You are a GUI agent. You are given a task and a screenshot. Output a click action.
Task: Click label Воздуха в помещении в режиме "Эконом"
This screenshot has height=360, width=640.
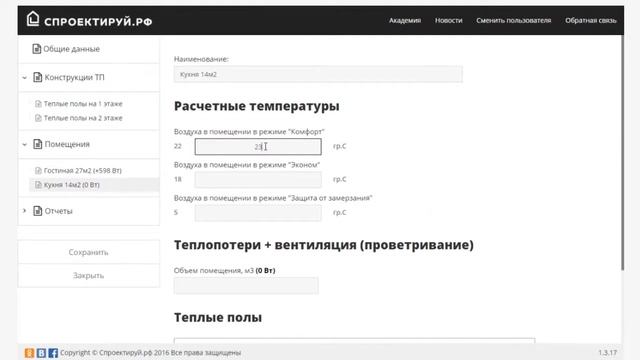tap(247, 165)
